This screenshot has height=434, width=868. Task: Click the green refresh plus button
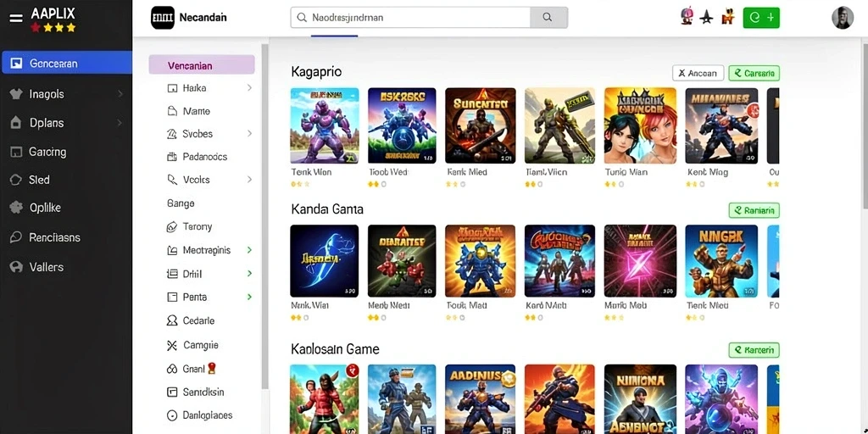[x=761, y=18]
